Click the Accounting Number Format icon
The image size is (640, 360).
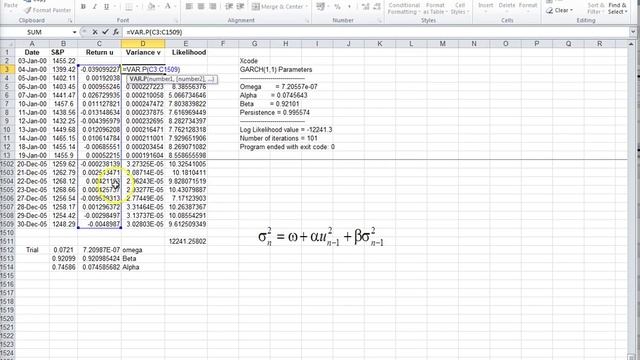tap(321, 7)
